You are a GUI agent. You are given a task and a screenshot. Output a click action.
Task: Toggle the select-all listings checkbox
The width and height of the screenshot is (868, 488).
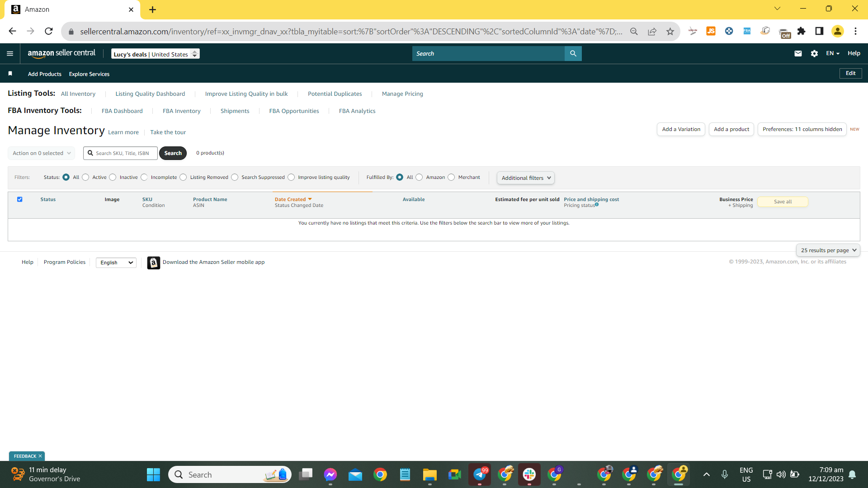click(x=19, y=199)
